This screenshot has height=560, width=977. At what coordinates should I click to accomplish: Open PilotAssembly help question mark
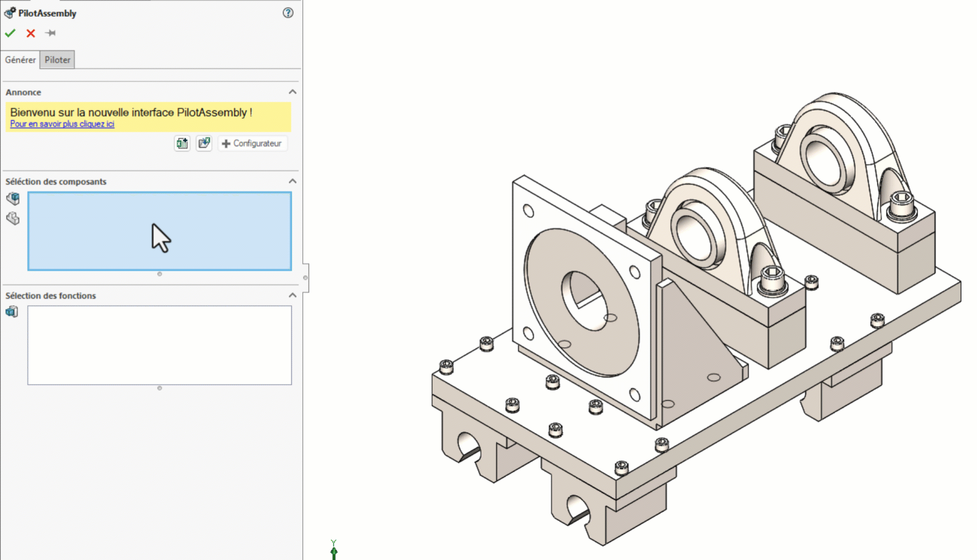tap(288, 13)
